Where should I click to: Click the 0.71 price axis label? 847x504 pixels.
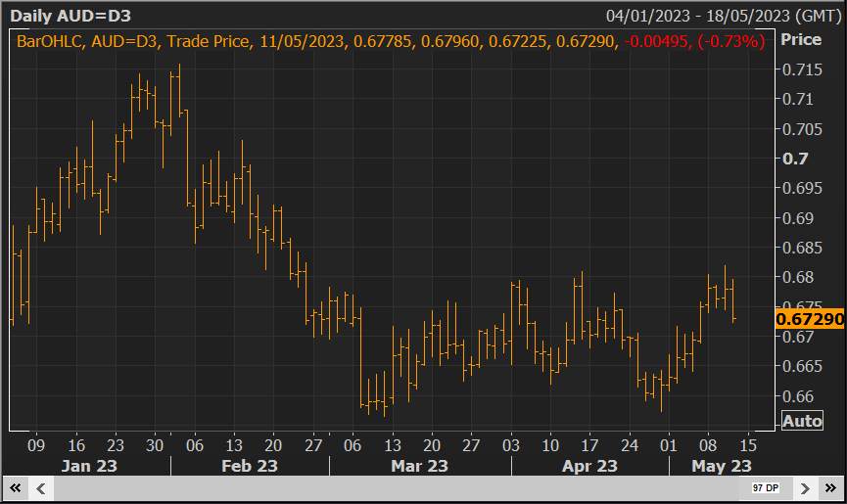tap(798, 99)
